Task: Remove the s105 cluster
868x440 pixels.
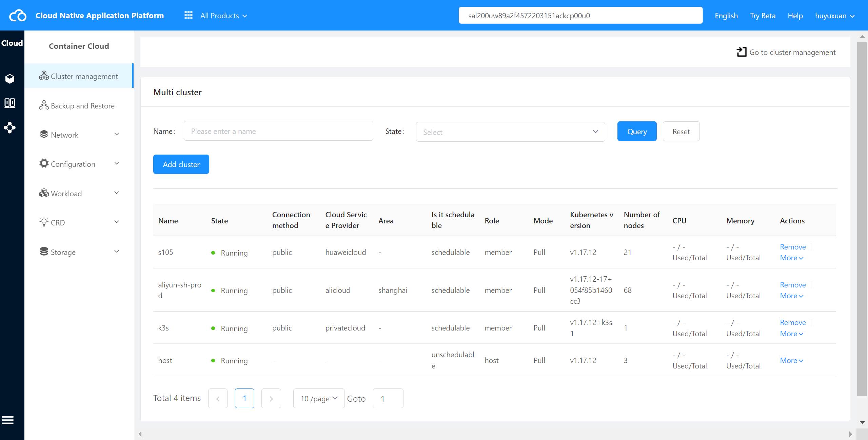Action: (793, 247)
